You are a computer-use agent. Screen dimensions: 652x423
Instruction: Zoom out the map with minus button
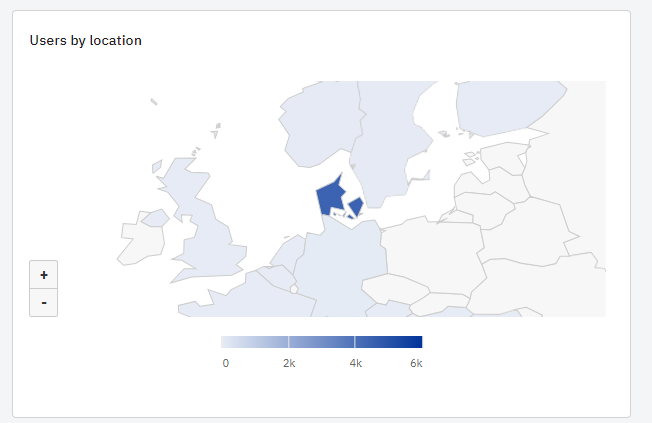tap(44, 303)
